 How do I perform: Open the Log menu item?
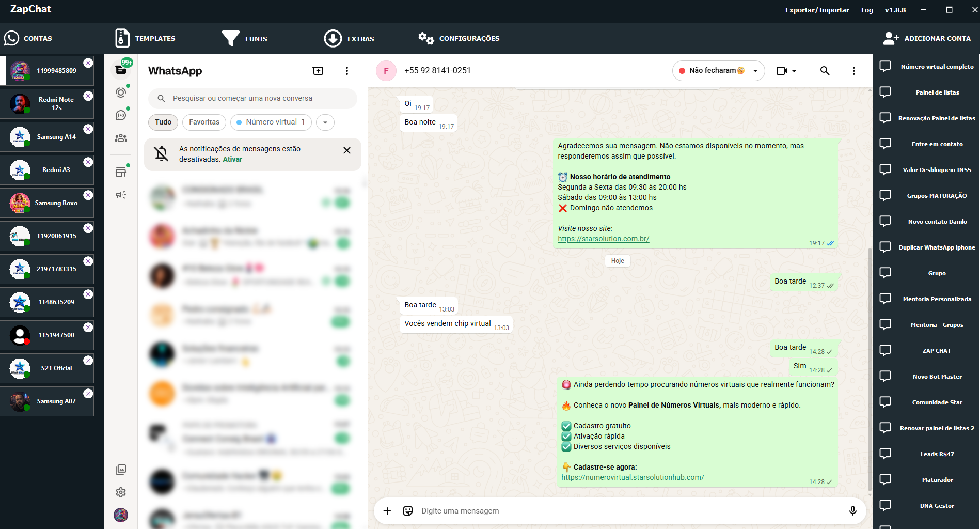point(867,10)
